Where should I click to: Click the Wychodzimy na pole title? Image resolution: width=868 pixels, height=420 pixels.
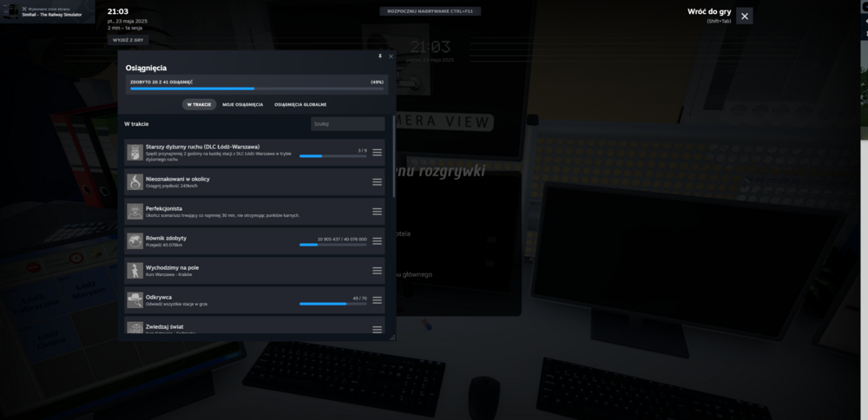pos(172,267)
